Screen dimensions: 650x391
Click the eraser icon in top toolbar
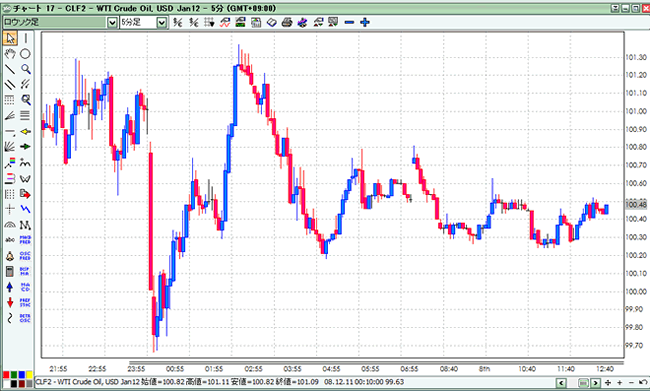272,22
